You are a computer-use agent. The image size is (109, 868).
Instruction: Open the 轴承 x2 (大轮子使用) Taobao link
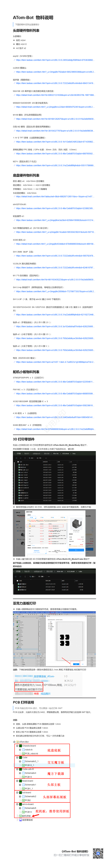coord(55,350)
